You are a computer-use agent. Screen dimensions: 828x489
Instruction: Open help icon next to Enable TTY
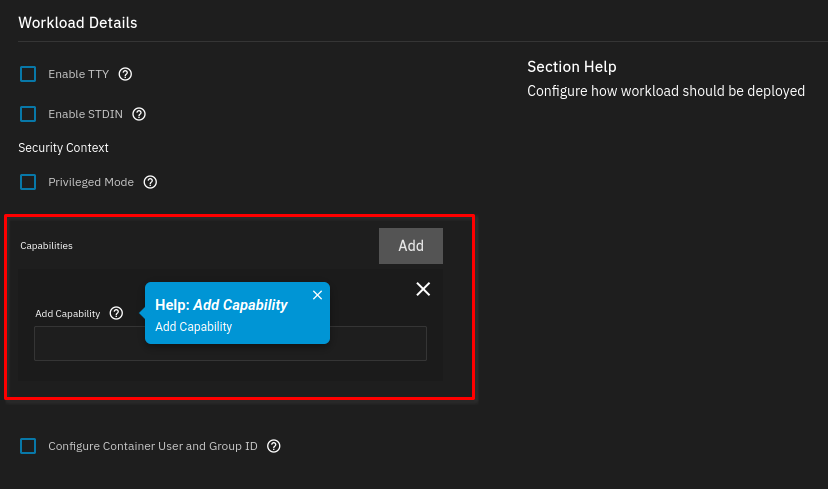tap(125, 74)
